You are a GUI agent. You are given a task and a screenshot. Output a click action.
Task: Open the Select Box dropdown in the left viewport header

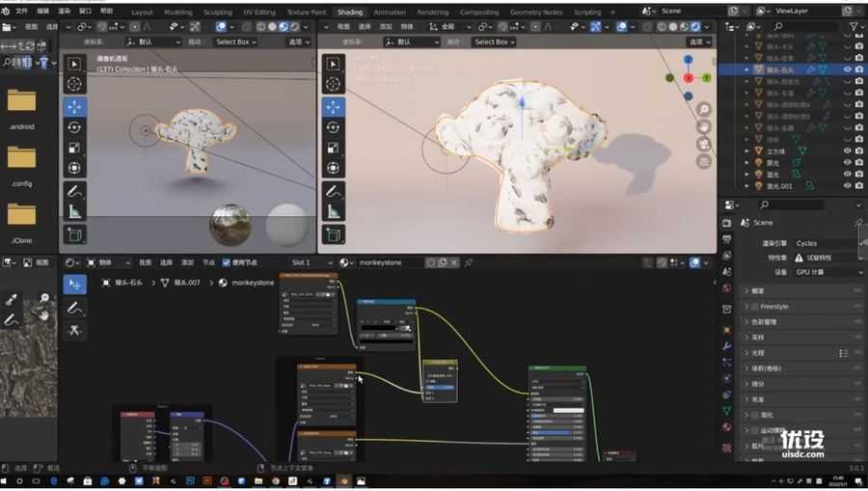[x=236, y=41]
